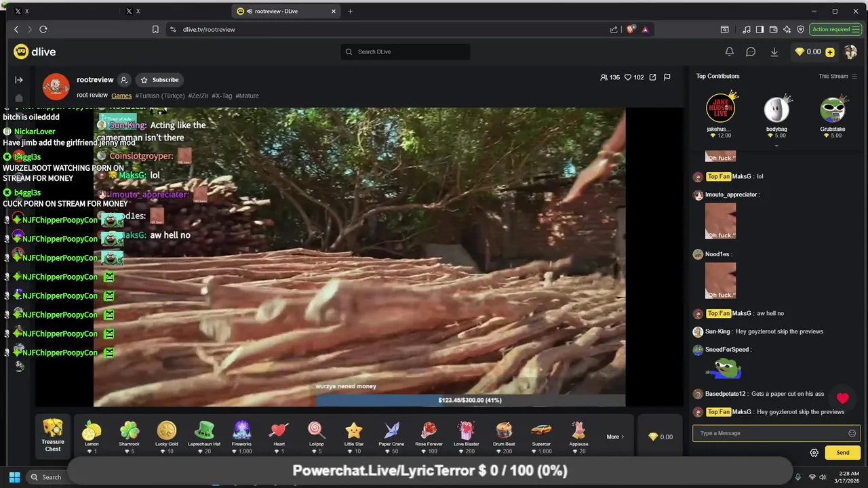Open the emoji picker in chat

(x=852, y=433)
